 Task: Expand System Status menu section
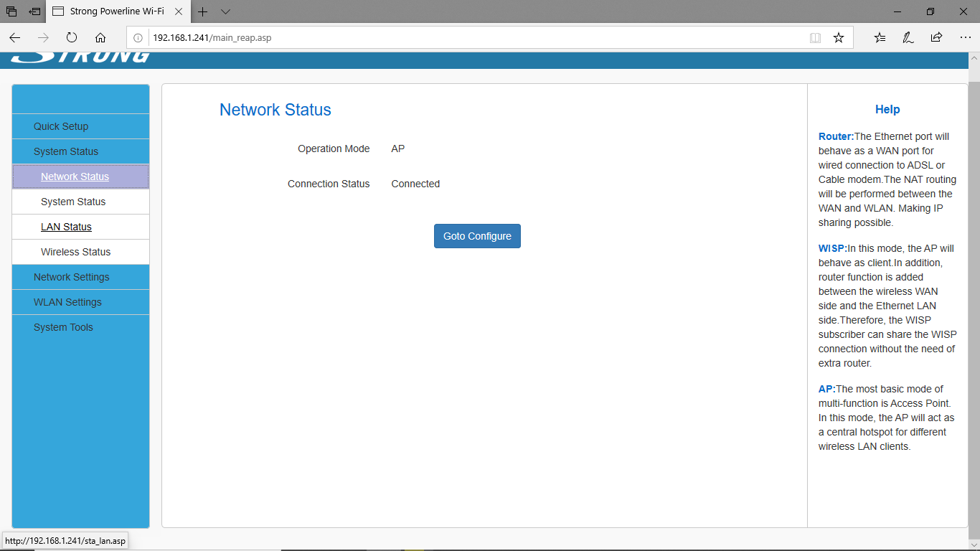tap(81, 151)
